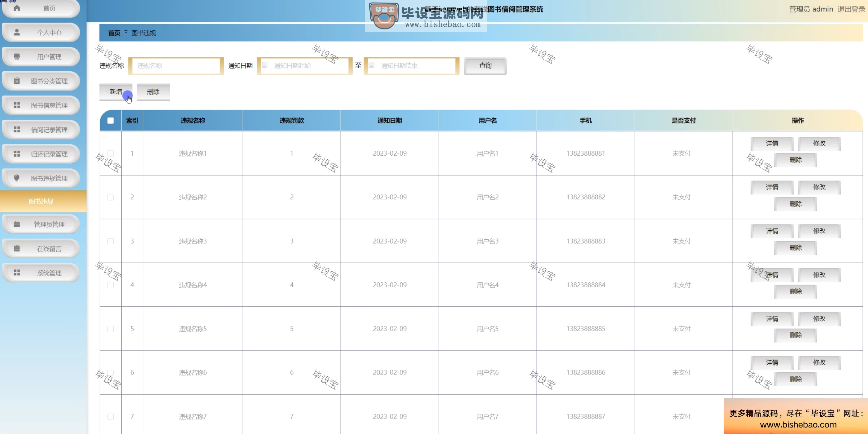Click the icon beside 图书分类管理

pyautogui.click(x=17, y=81)
